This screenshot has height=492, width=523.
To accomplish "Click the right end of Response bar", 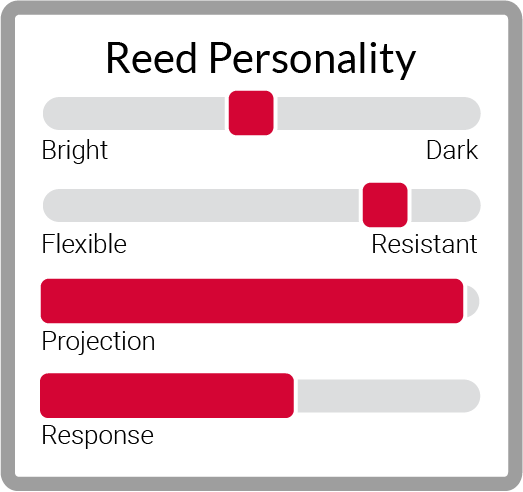I will (x=472, y=396).
